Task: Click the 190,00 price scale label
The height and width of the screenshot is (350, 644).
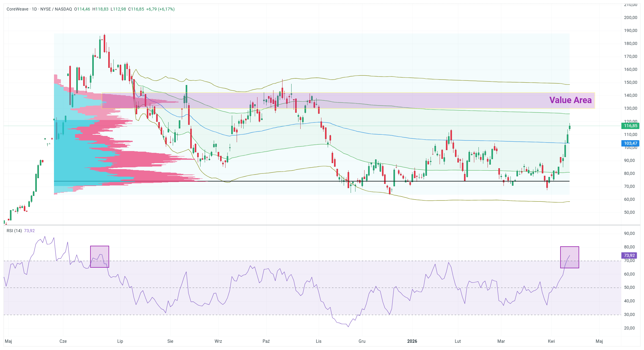Action: pyautogui.click(x=630, y=30)
